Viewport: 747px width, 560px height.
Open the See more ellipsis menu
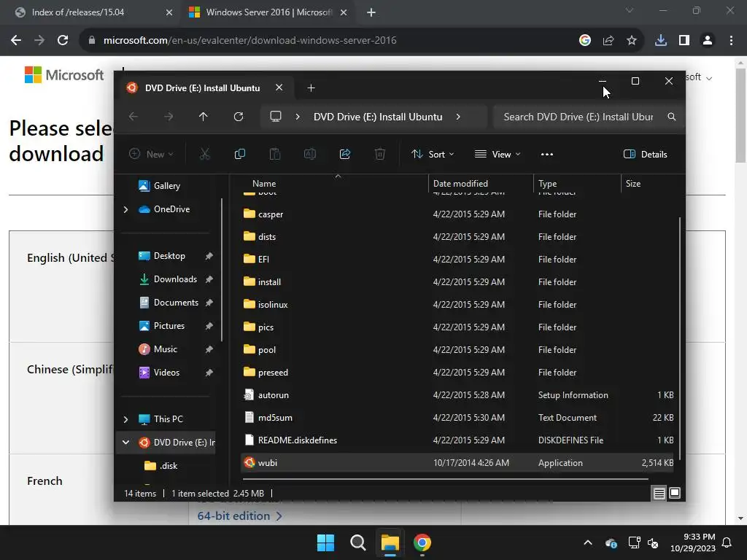(547, 154)
